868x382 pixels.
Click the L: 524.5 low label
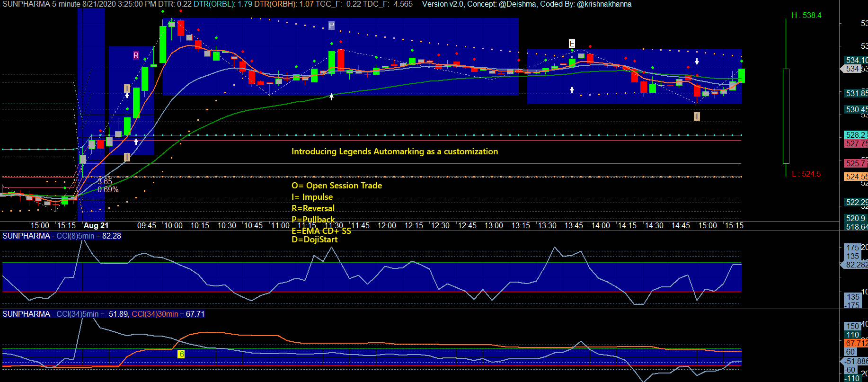[x=806, y=174]
